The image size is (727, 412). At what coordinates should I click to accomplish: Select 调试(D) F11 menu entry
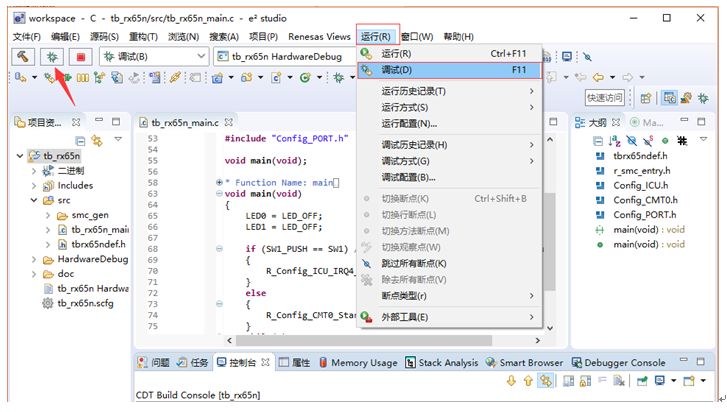point(449,70)
